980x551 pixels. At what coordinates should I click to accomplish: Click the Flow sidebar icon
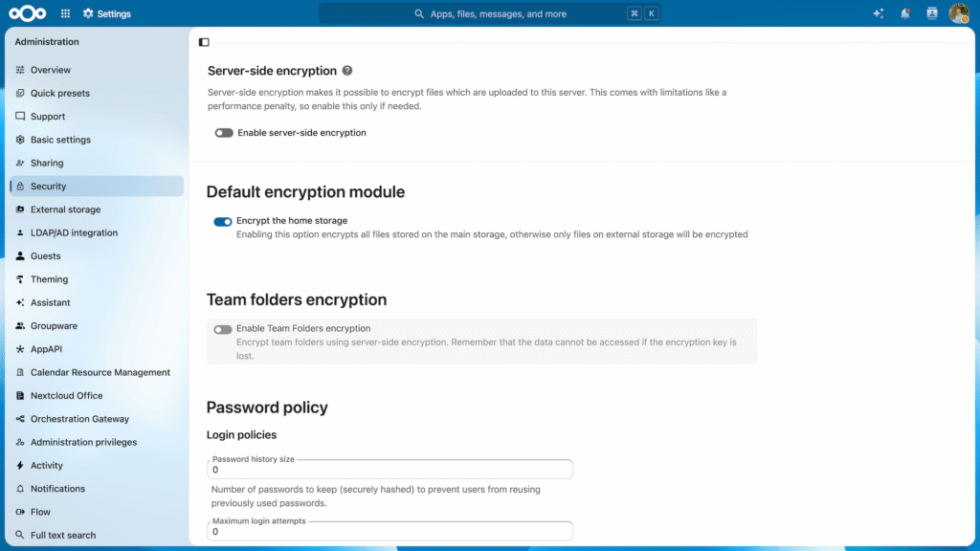point(20,512)
